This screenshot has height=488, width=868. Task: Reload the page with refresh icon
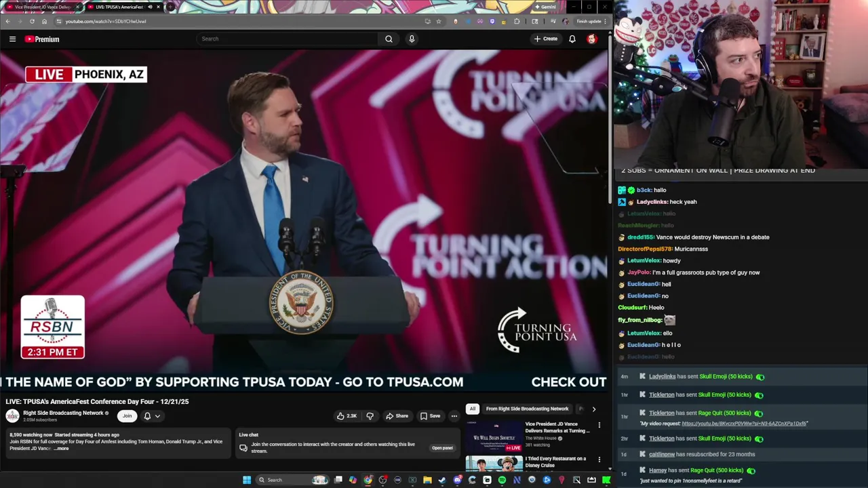click(x=32, y=21)
